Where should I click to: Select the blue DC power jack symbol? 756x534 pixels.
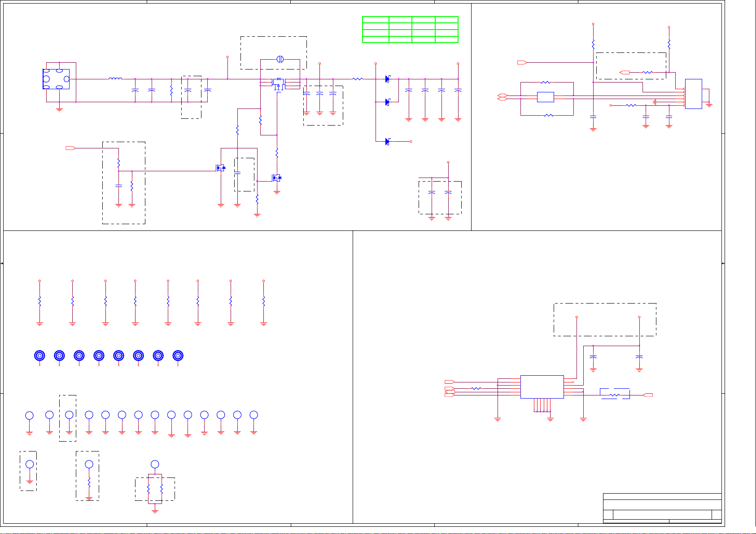[x=56, y=79]
